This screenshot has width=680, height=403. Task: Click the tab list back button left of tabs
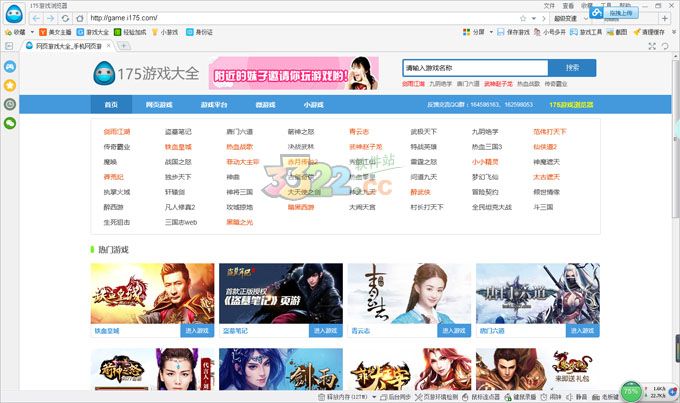pyautogui.click(x=9, y=46)
